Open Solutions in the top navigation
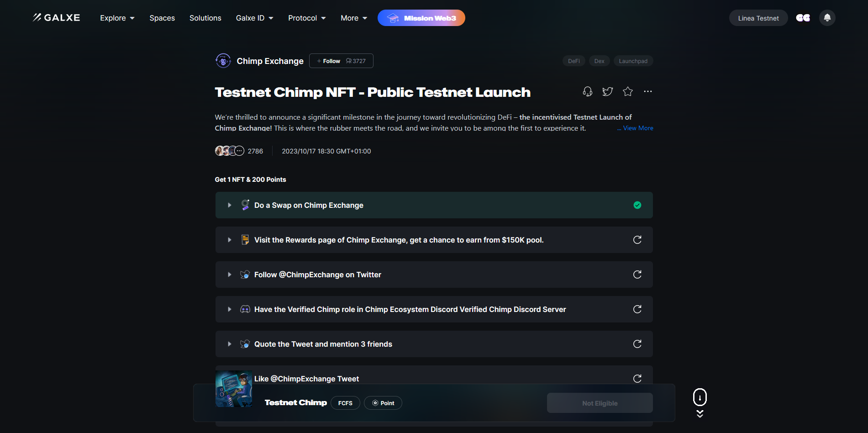 click(205, 18)
